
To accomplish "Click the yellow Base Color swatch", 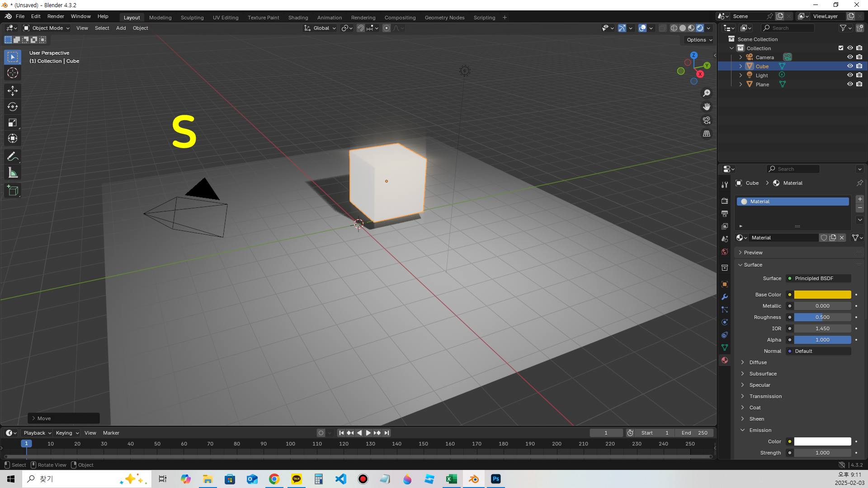I will click(822, 295).
